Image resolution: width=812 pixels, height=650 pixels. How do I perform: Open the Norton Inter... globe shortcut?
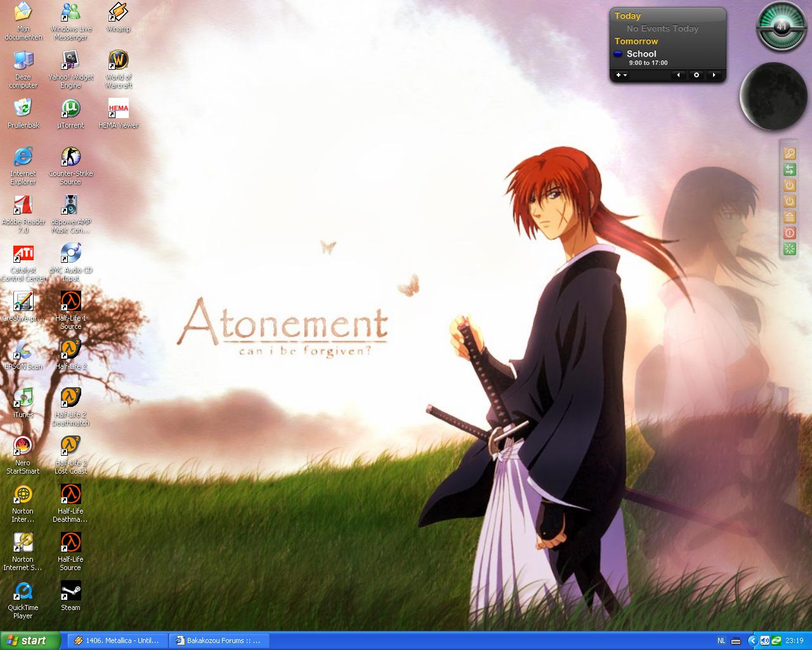[x=23, y=504]
